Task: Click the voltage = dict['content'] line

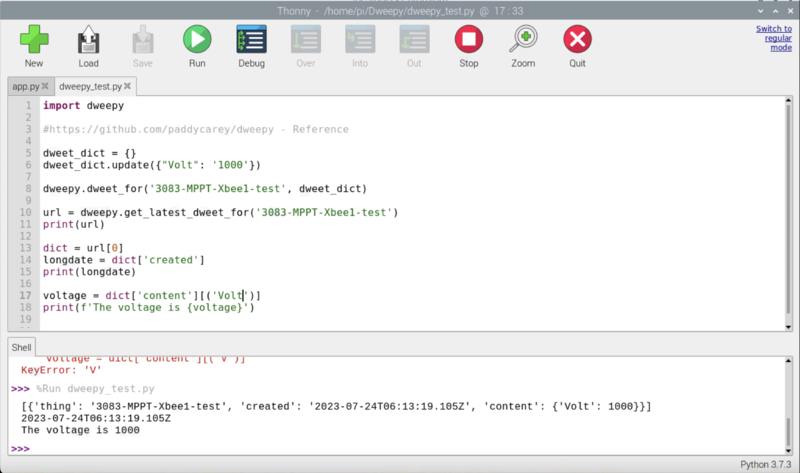Action: (x=152, y=295)
